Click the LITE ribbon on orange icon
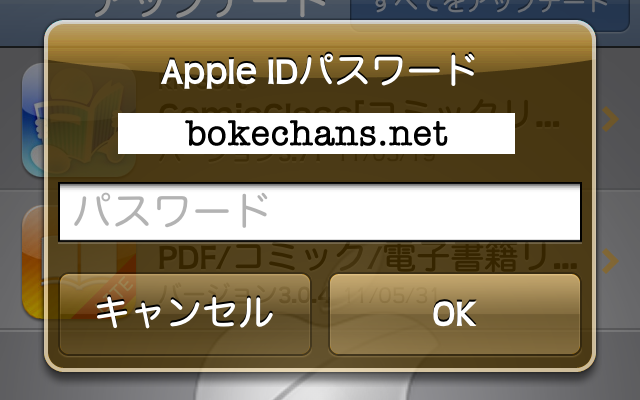Image resolution: width=640 pixels, height=400 pixels. point(118,292)
